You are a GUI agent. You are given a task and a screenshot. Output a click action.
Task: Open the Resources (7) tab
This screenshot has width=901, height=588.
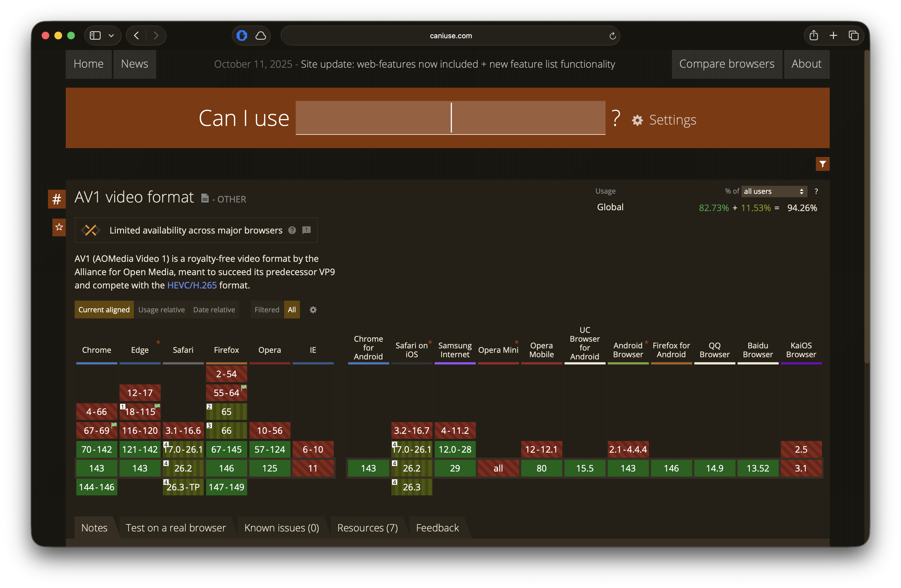[x=367, y=528]
